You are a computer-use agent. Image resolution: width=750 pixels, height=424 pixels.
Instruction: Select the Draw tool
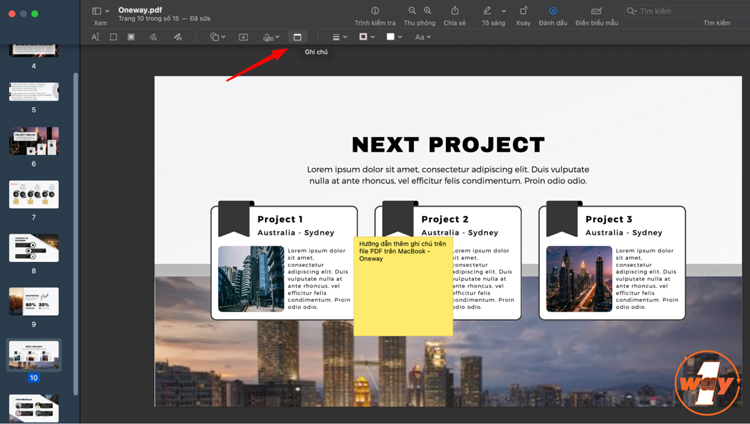[x=178, y=37]
